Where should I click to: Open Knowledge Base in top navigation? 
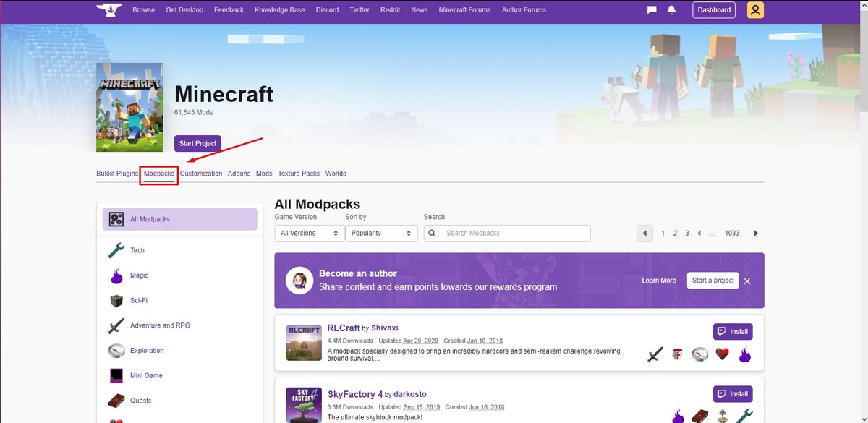[280, 10]
